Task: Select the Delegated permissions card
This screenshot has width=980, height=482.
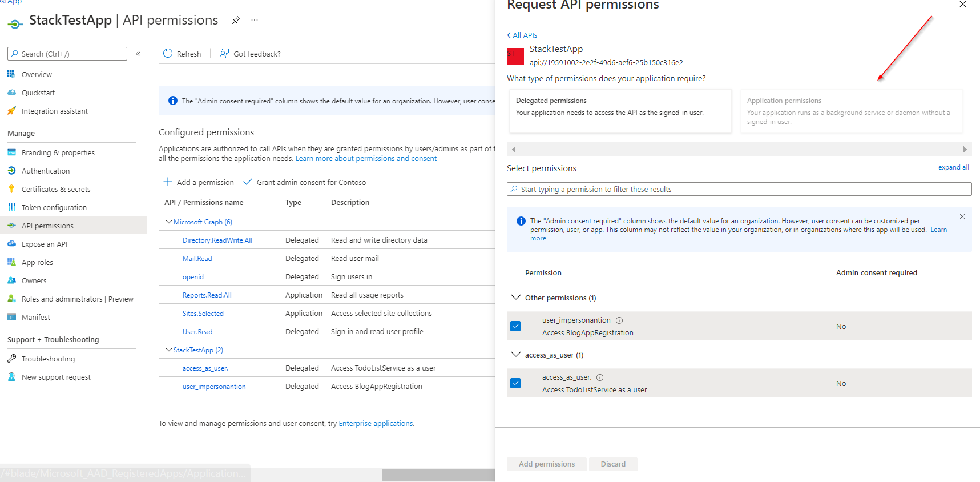Action: click(619, 111)
